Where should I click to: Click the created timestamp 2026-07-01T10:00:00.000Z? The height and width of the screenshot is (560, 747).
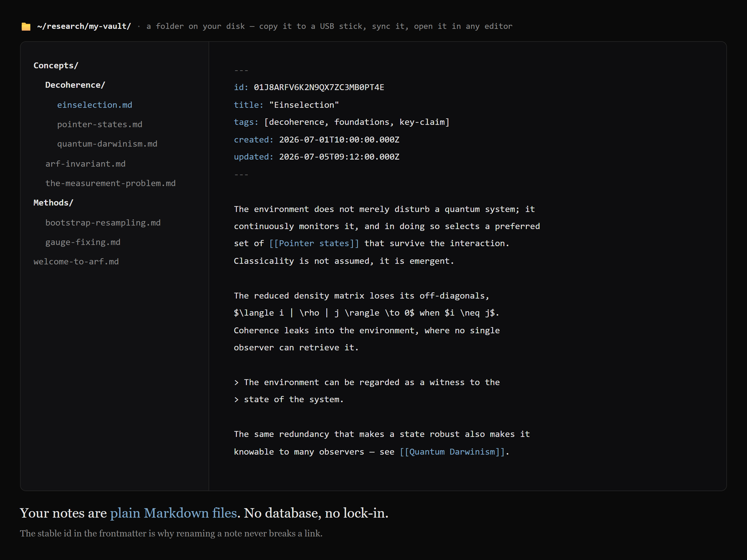[x=339, y=140]
